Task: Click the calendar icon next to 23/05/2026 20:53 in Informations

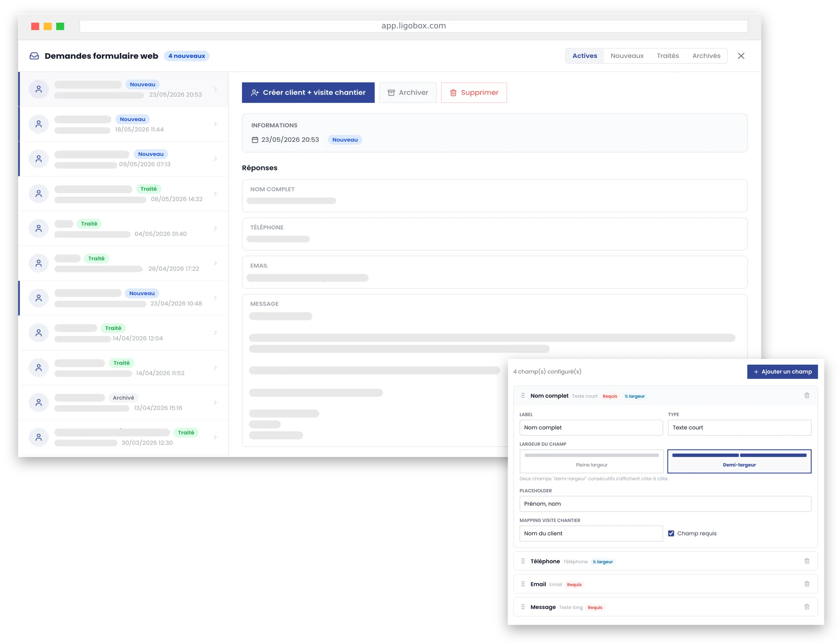Action: coord(255,140)
